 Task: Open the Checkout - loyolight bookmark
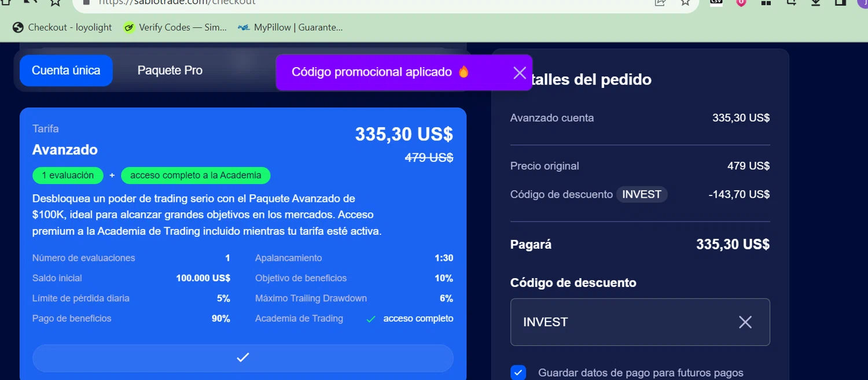62,27
